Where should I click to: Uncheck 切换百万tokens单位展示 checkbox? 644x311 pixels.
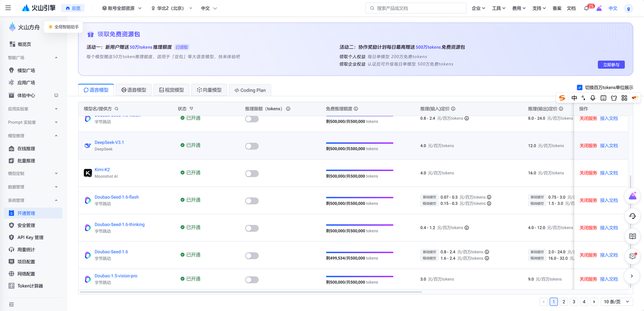tap(580, 88)
